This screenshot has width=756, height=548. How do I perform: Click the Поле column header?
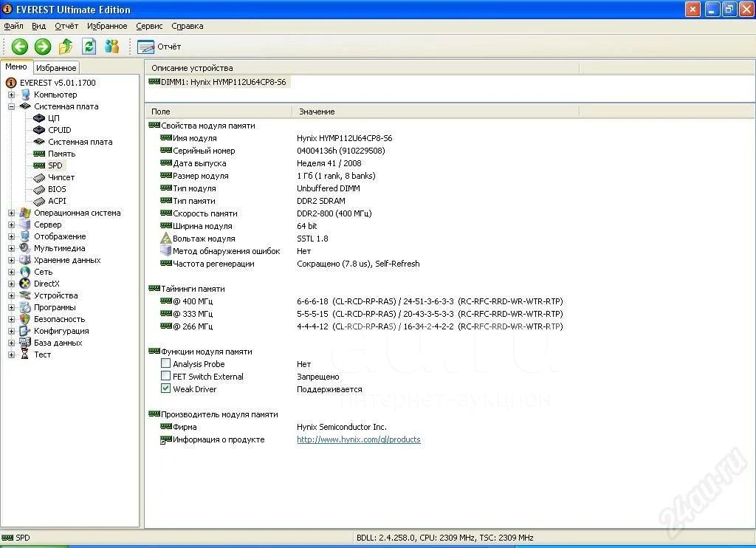tap(219, 112)
